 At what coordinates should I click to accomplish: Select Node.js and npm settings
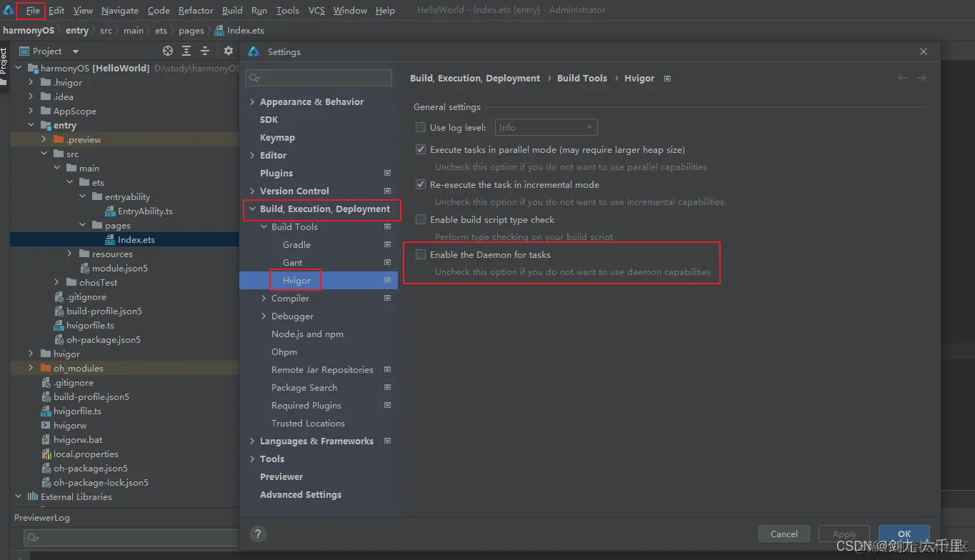coord(307,334)
